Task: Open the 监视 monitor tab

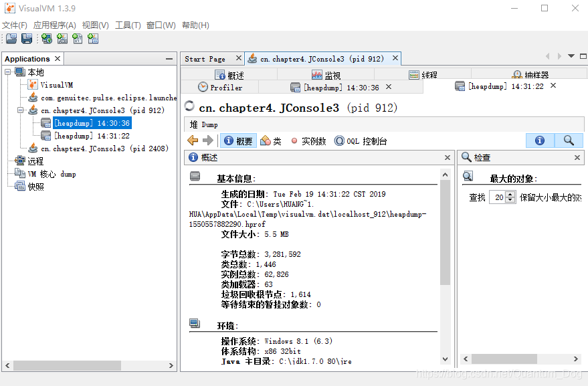Action: click(326, 75)
